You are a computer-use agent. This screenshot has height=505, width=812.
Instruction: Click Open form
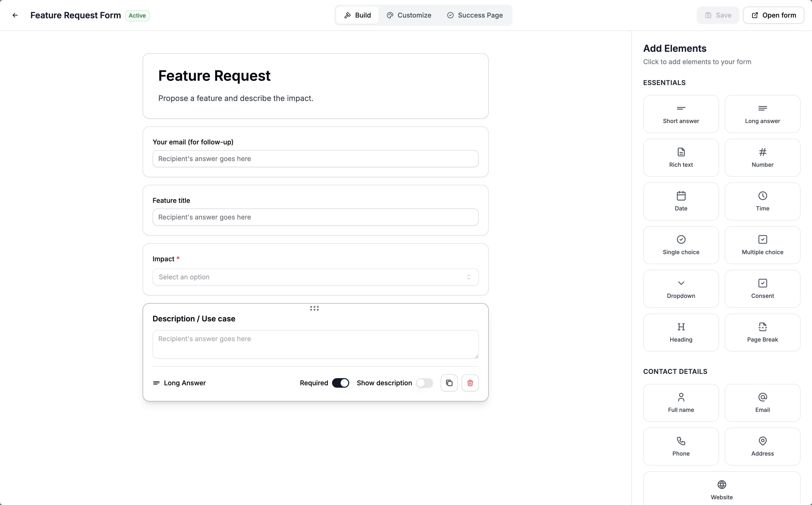(773, 15)
